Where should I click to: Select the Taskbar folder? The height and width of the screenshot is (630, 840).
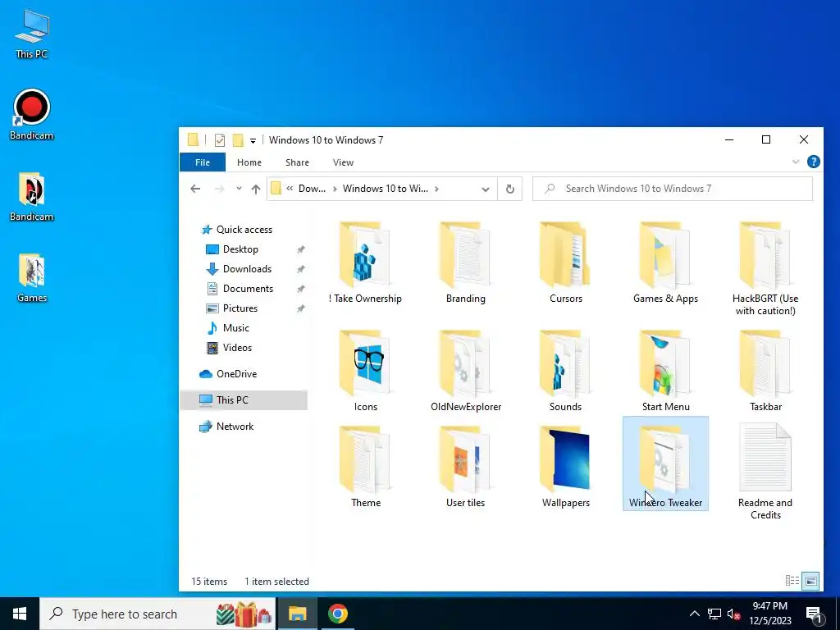(x=765, y=371)
